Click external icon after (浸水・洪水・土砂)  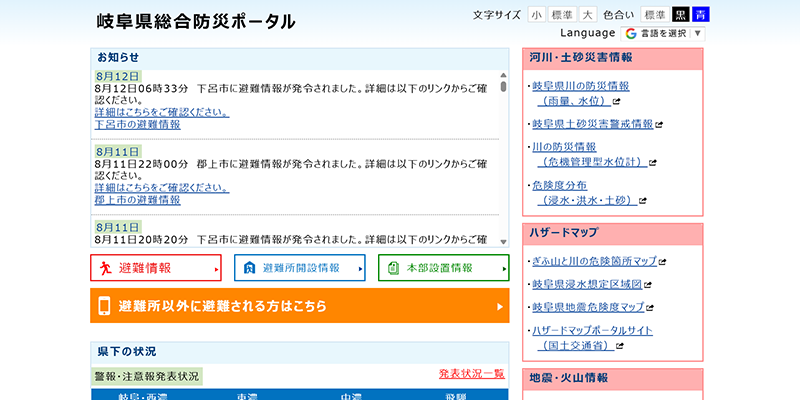point(643,201)
